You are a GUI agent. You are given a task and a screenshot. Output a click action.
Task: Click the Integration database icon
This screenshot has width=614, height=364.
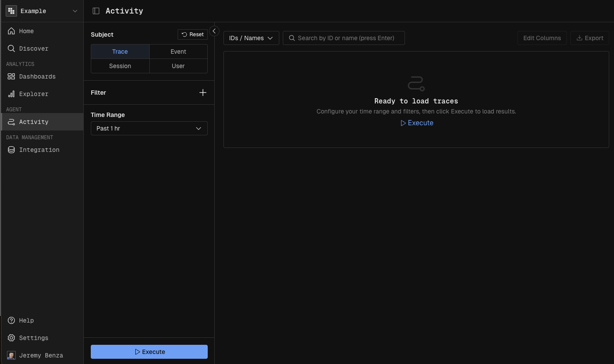11,150
